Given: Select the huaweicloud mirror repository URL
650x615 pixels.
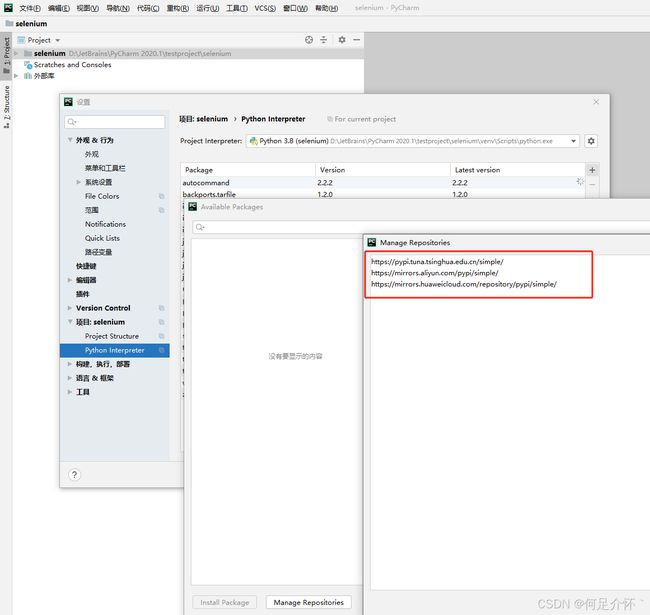Looking at the screenshot, I should 463,284.
